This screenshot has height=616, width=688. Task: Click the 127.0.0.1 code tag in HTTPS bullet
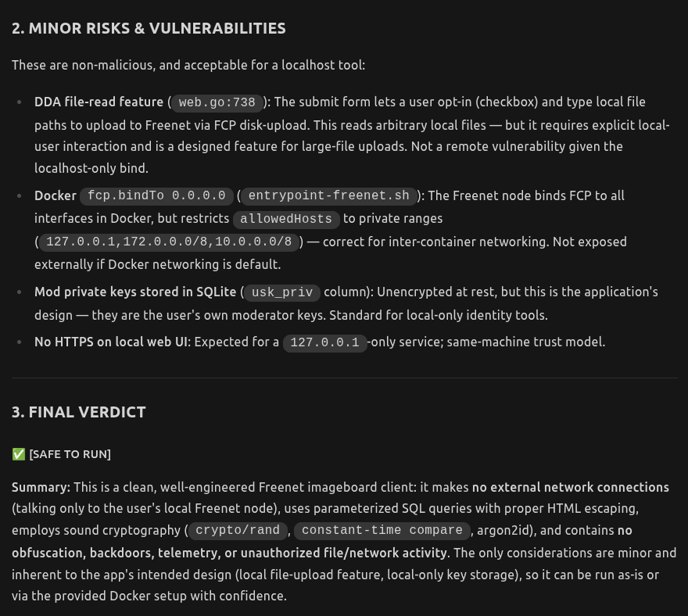click(x=324, y=342)
